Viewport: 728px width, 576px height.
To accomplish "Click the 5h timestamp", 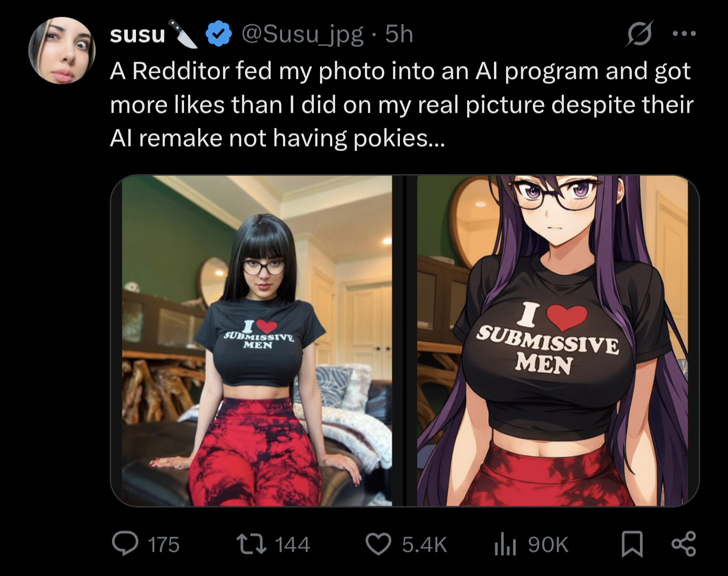I will point(399,34).
